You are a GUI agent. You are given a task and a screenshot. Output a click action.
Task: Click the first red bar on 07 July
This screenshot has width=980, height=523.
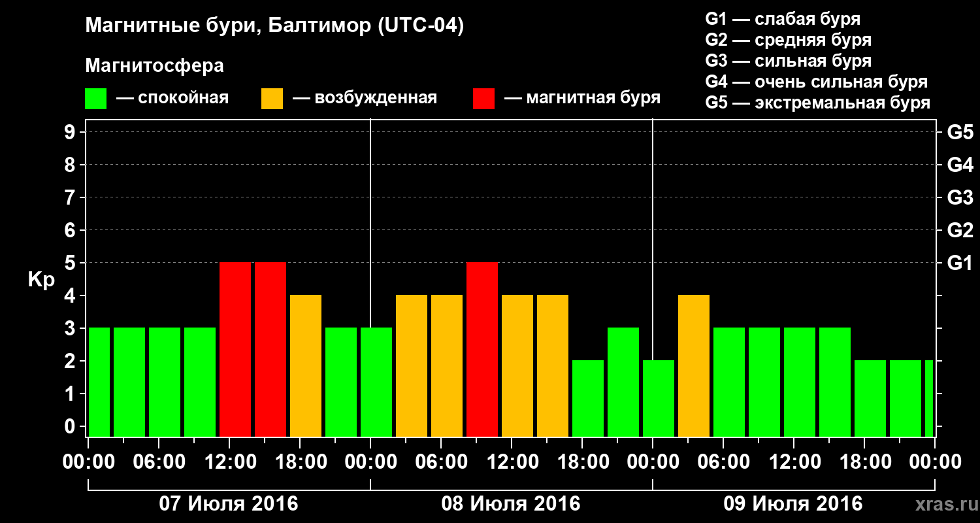(x=235, y=349)
